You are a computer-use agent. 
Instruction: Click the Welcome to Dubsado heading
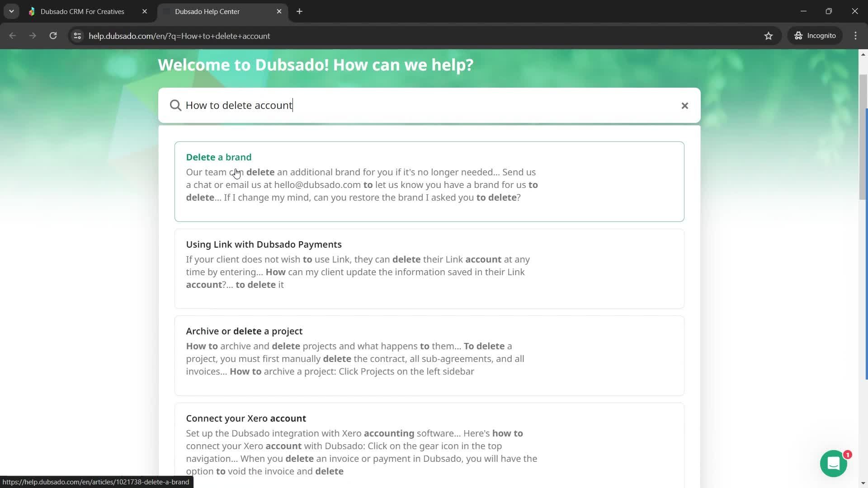316,65
